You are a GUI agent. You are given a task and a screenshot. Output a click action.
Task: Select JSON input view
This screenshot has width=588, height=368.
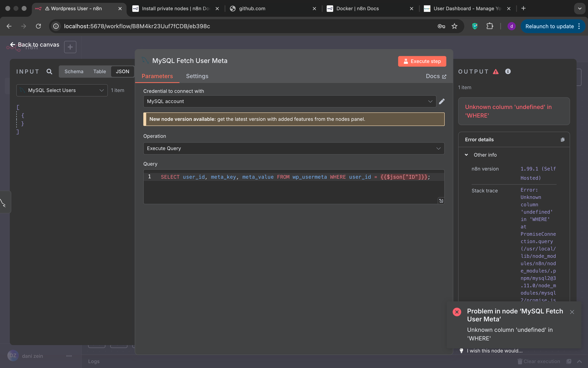pos(122,71)
